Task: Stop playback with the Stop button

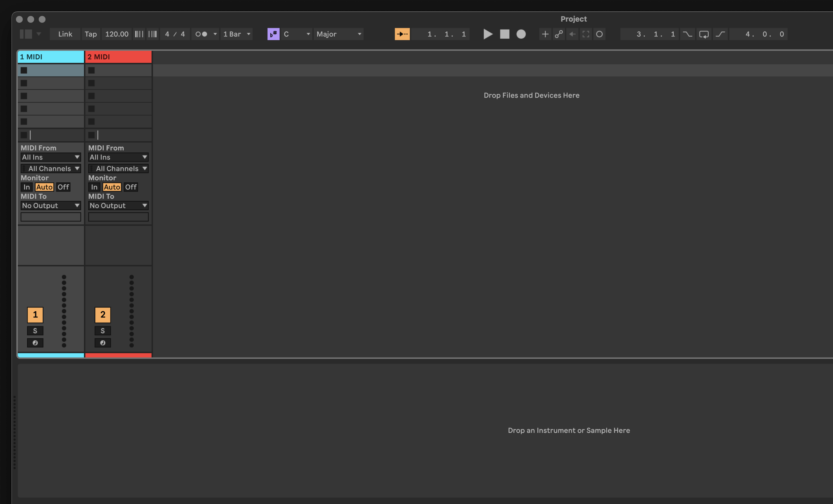Action: pyautogui.click(x=504, y=34)
